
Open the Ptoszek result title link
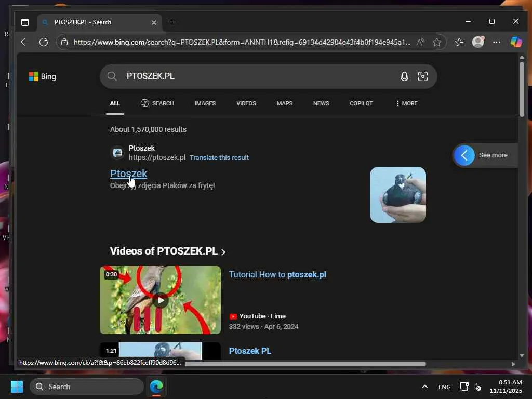click(x=129, y=174)
